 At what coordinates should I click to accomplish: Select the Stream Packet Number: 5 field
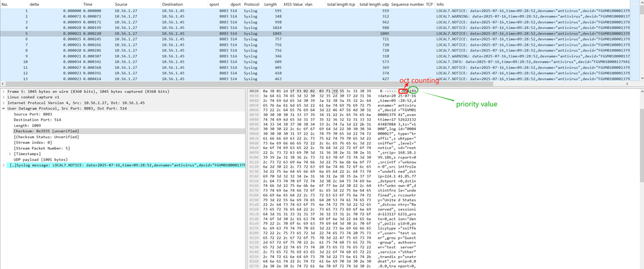[42, 148]
